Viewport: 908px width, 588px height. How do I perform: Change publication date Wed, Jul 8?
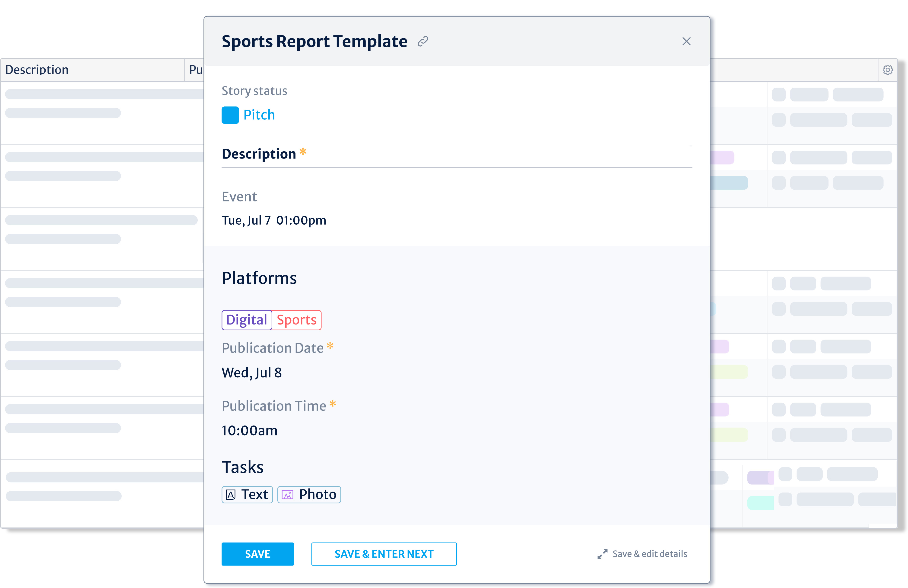pyautogui.click(x=252, y=373)
